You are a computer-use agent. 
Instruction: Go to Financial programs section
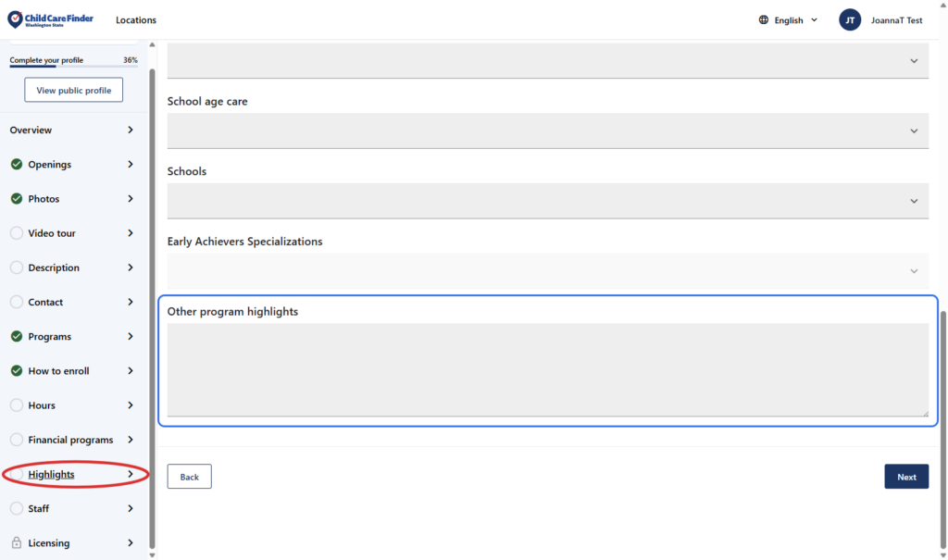click(x=70, y=441)
